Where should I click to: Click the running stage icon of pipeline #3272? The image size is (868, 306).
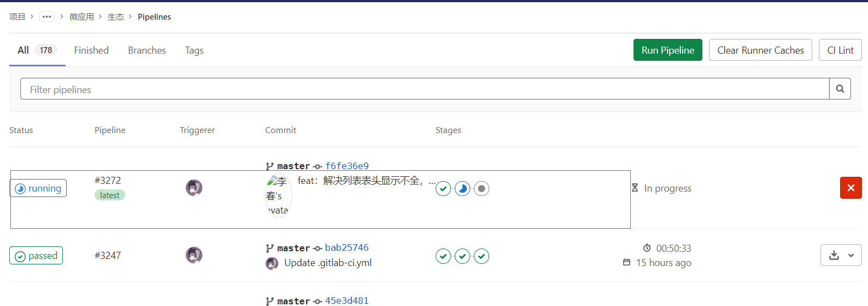point(462,189)
